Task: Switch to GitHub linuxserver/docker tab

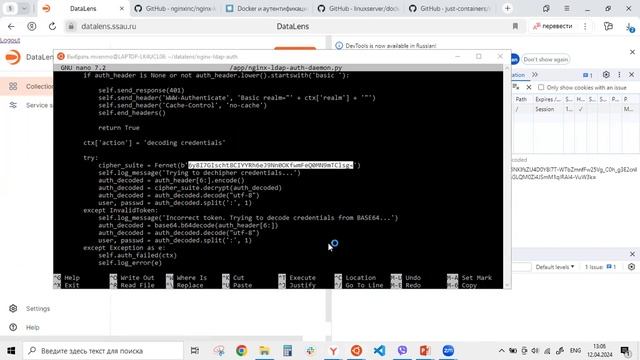Action: pos(358,8)
